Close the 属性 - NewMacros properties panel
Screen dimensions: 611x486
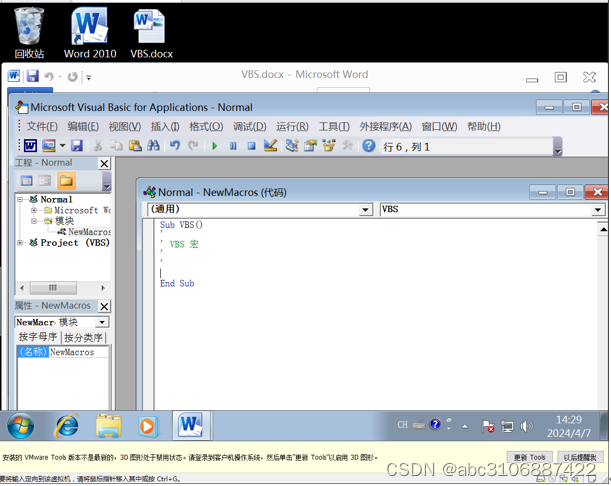point(104,307)
